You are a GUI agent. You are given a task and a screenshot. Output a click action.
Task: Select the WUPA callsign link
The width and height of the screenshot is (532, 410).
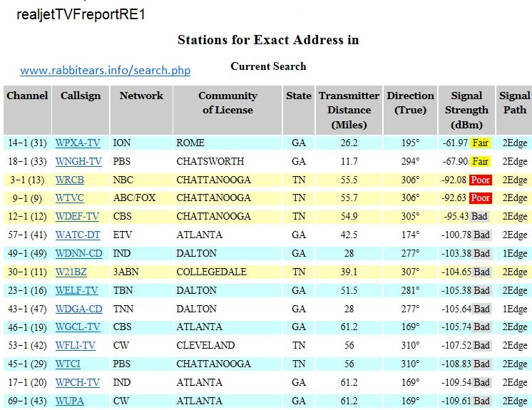coord(70,401)
